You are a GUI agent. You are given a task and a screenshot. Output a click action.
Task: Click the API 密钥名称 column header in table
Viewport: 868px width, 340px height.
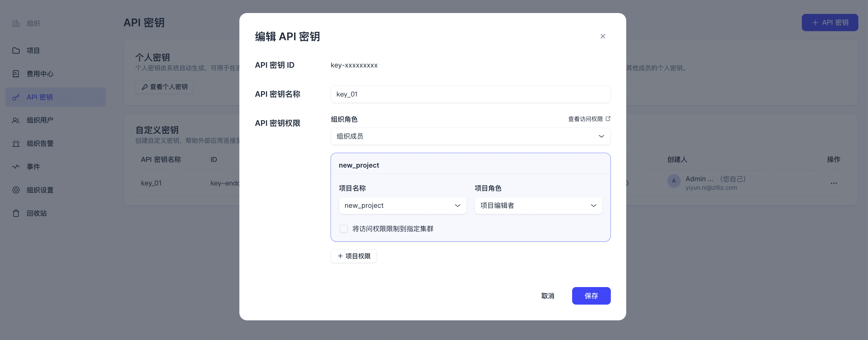pos(161,159)
